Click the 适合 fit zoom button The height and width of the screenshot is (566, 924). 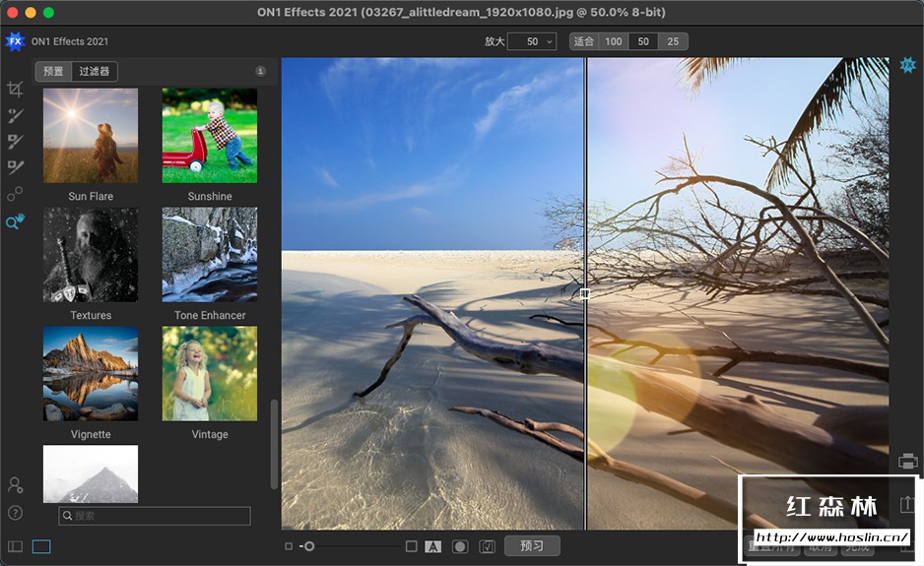pyautogui.click(x=584, y=41)
